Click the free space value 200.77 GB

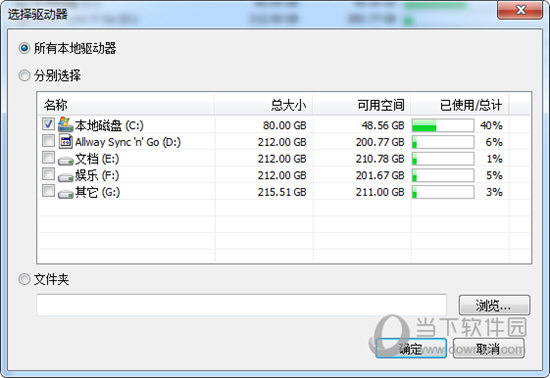pos(380,142)
